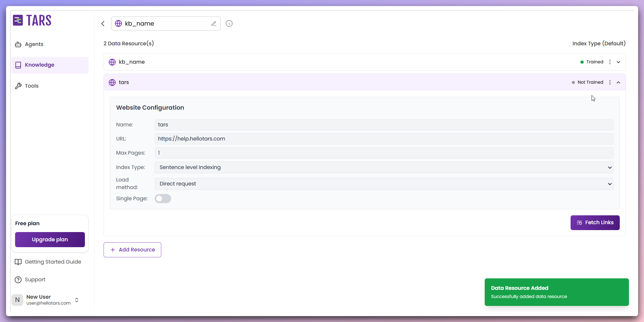The width and height of the screenshot is (644, 322).
Task: Click the globe icon in kb_name title field
Action: tap(118, 24)
